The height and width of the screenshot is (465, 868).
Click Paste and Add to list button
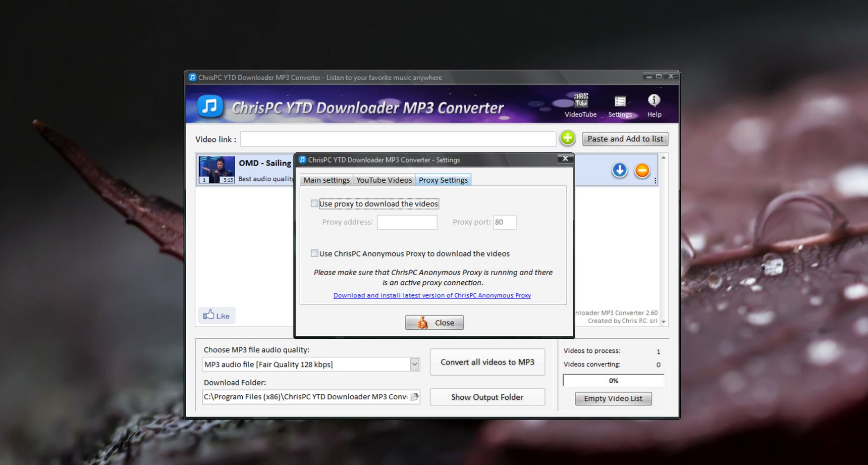(625, 139)
